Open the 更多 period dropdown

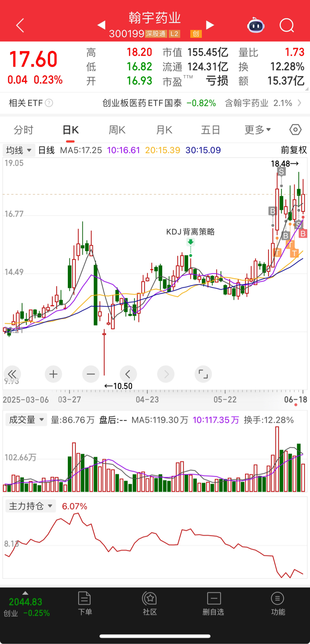[258, 130]
